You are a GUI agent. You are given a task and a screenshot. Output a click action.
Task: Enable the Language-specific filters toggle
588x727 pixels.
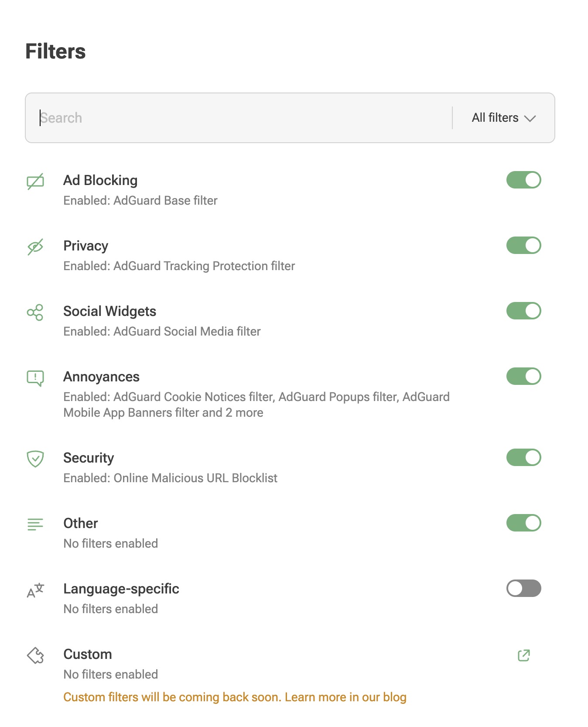pos(524,588)
